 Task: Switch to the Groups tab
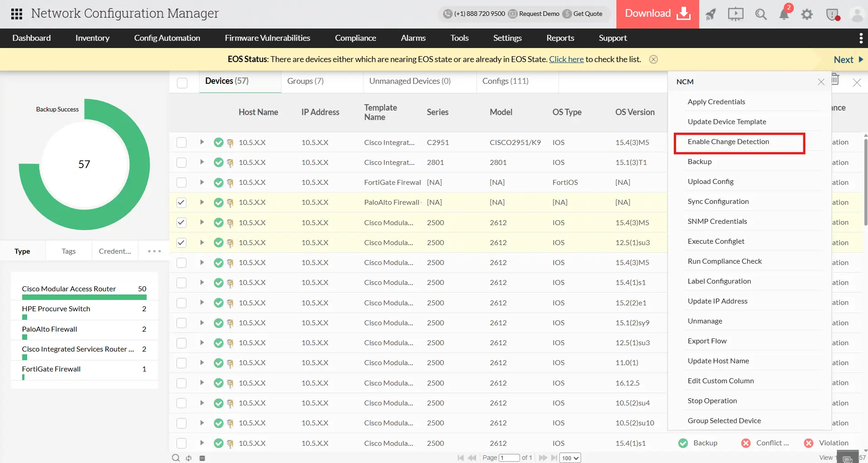[305, 81]
